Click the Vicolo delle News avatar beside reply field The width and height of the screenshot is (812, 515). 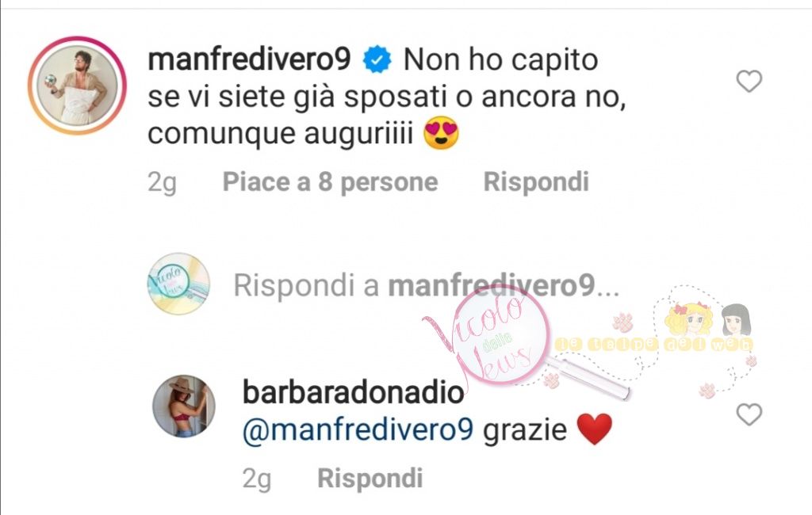click(179, 284)
